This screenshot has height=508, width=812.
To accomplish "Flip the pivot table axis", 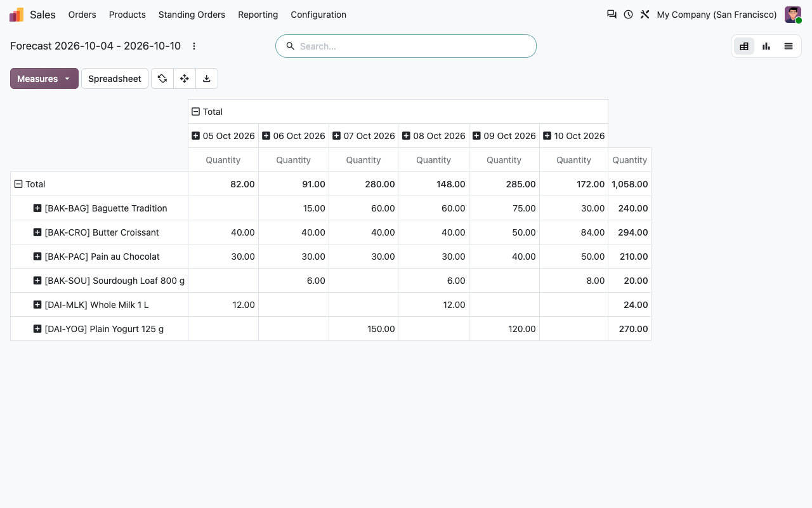I will click(x=162, y=79).
